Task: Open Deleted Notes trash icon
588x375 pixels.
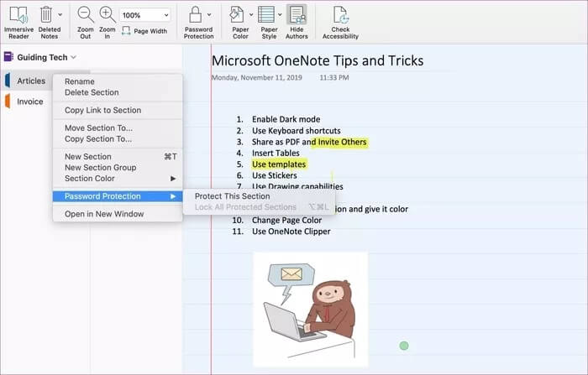Action: coord(47,15)
